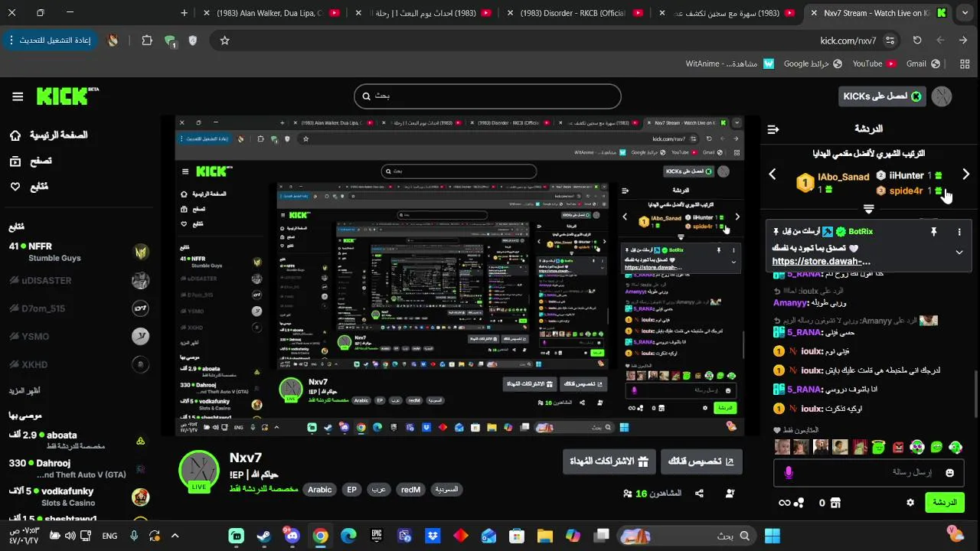Open the uDISASTER channel in sidebar
Viewport: 980px width, 551px height.
[x=79, y=280]
